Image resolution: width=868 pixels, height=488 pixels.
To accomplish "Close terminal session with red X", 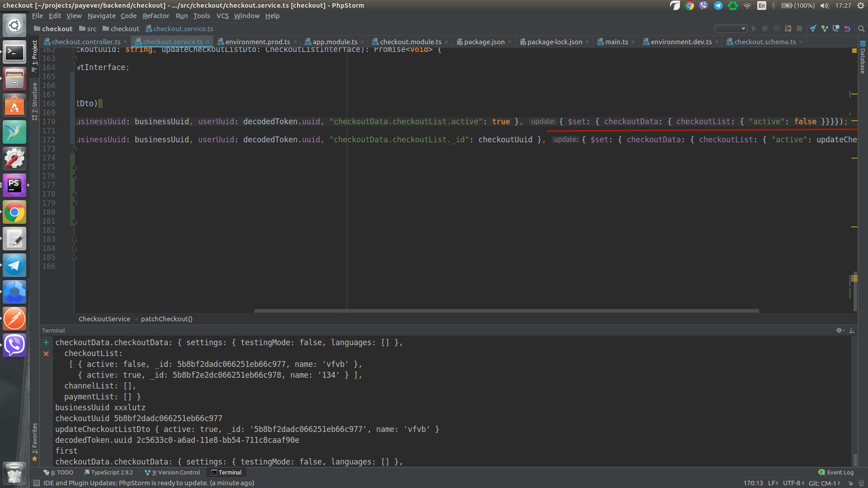I will (46, 354).
